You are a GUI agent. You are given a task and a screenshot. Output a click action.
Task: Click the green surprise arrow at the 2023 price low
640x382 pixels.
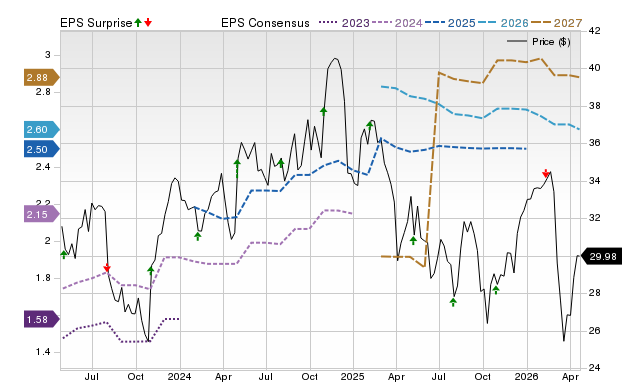point(150,270)
